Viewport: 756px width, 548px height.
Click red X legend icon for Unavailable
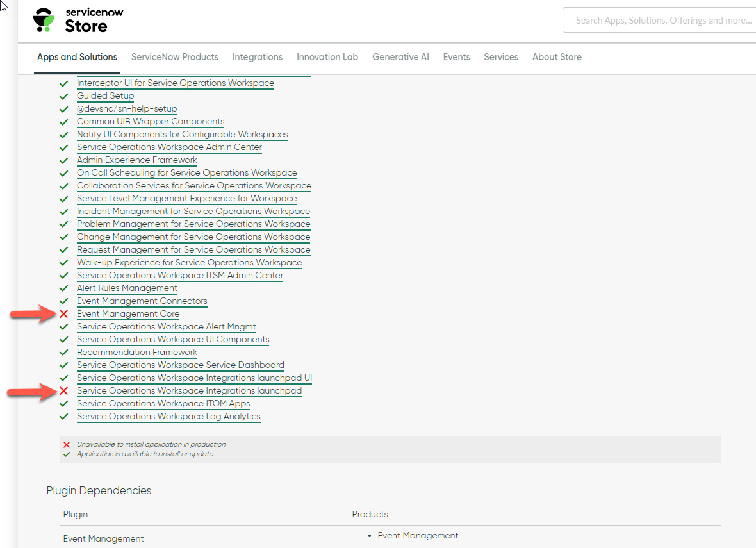(x=67, y=445)
